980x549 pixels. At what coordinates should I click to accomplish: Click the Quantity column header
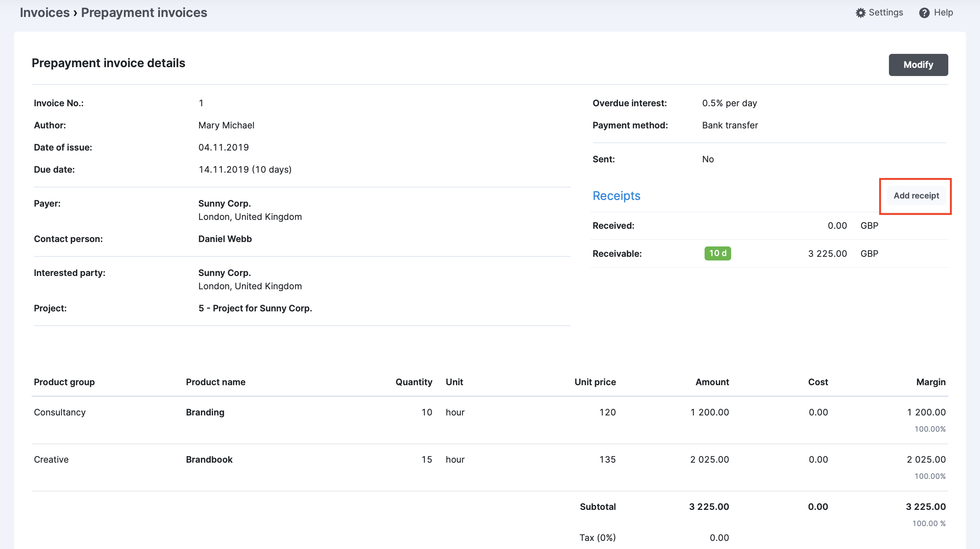click(414, 382)
